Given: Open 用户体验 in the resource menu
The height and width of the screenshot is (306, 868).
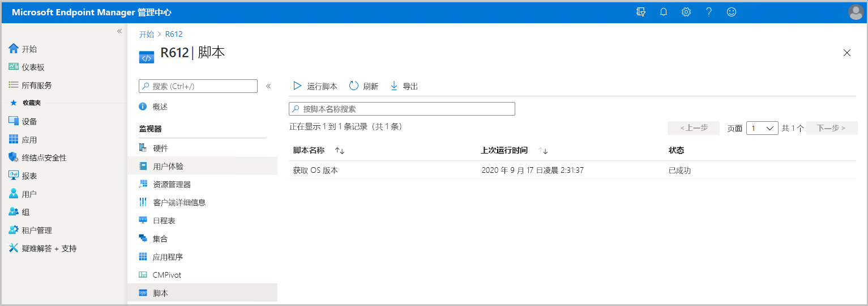Looking at the screenshot, I should [203, 166].
